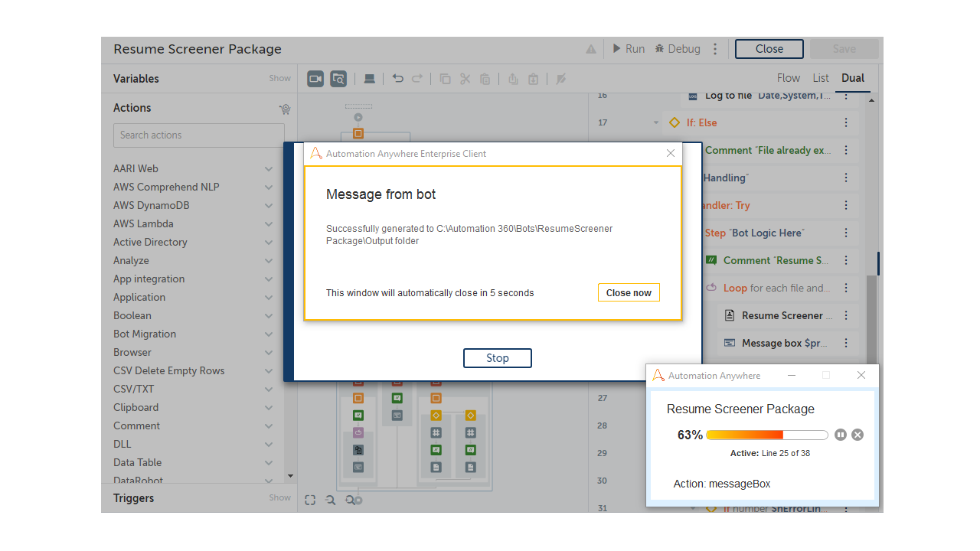Image resolution: width=980 pixels, height=551 pixels.
Task: Select the Dual view tab
Action: click(x=853, y=78)
